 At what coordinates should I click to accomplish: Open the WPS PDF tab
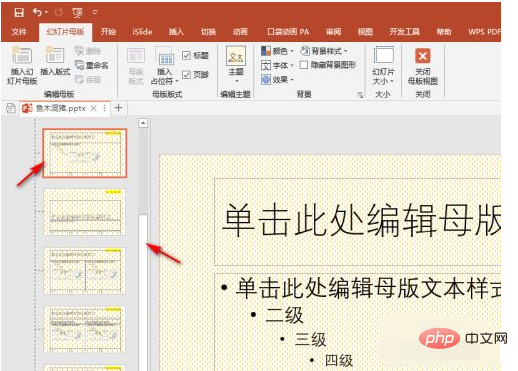[484, 32]
